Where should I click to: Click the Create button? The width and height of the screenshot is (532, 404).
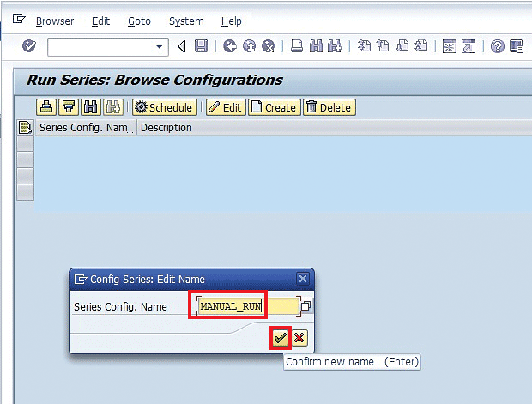tap(273, 107)
